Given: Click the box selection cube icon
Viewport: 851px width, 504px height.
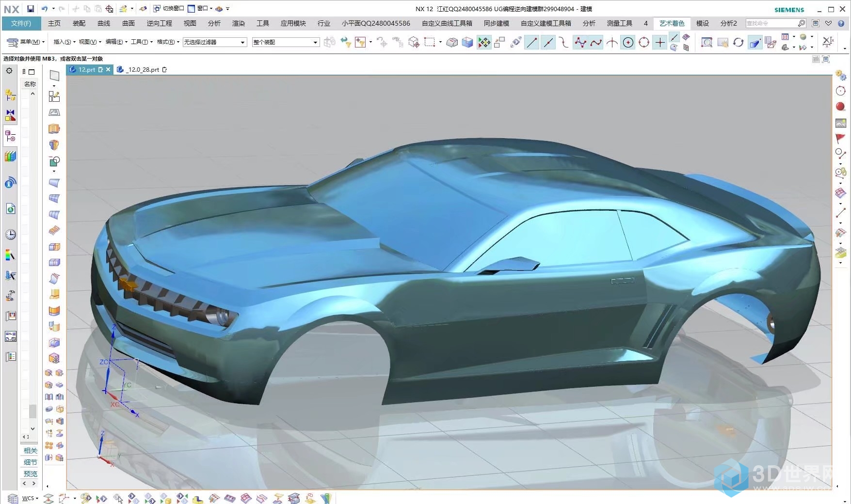Looking at the screenshot, I should tap(414, 43).
